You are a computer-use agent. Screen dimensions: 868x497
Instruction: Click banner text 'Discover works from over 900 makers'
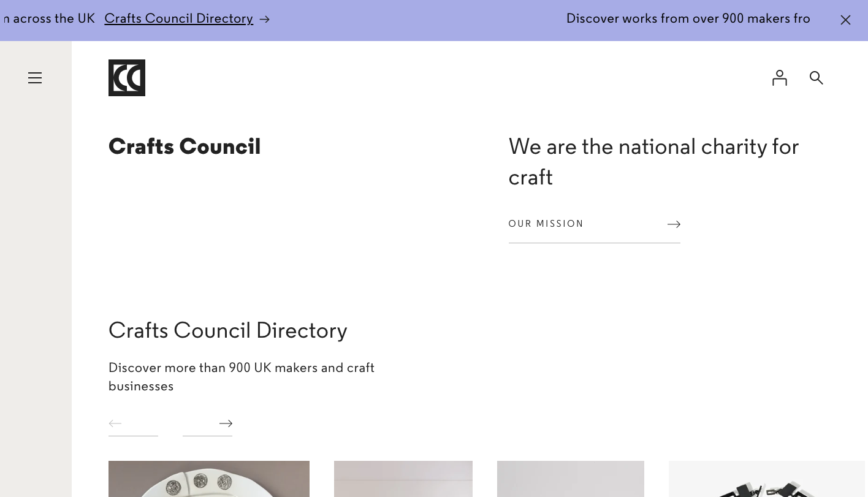click(x=676, y=19)
